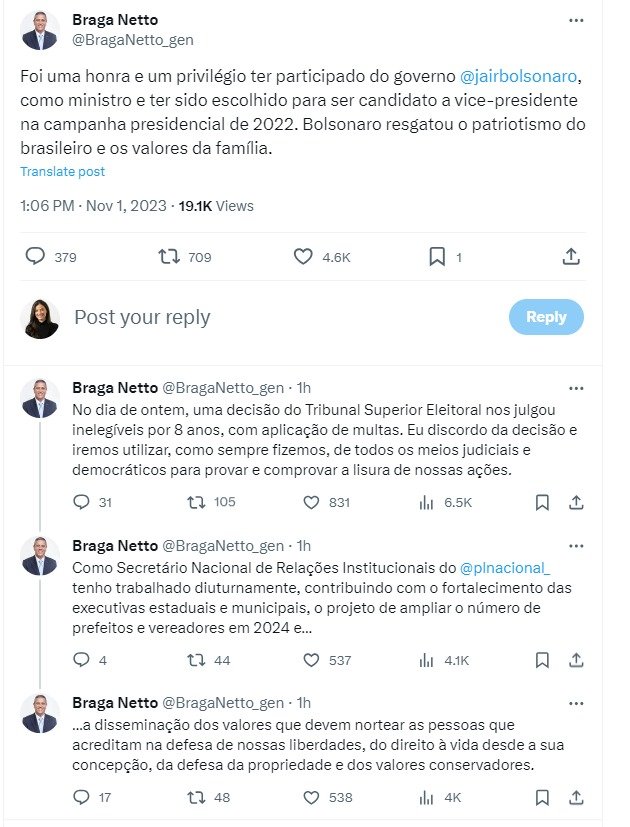The image size is (630, 827).
Task: Open the more options menu on the main post
Action: click(x=574, y=18)
